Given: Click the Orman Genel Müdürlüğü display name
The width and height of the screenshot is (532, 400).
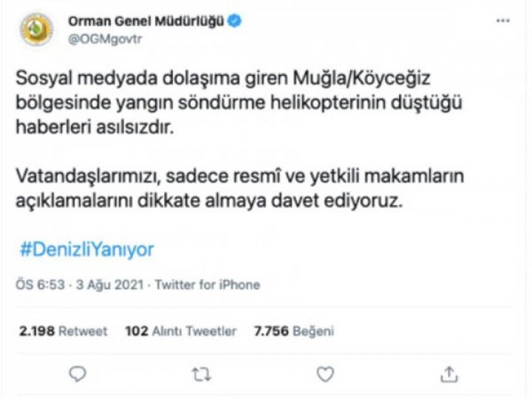Looking at the screenshot, I should pyautogui.click(x=146, y=21).
